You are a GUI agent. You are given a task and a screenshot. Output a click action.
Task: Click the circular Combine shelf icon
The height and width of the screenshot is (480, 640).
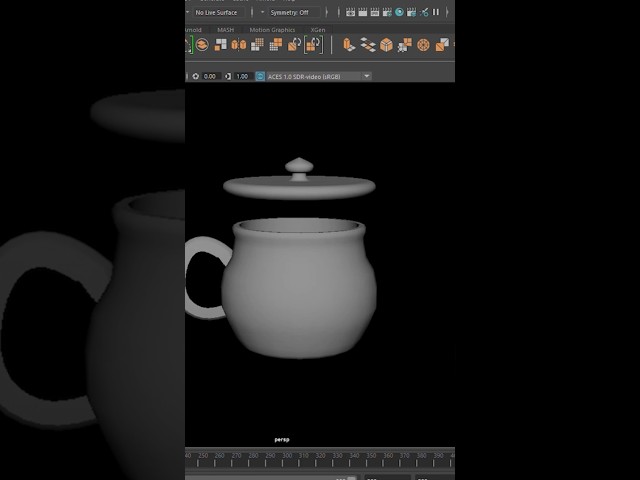[202, 44]
